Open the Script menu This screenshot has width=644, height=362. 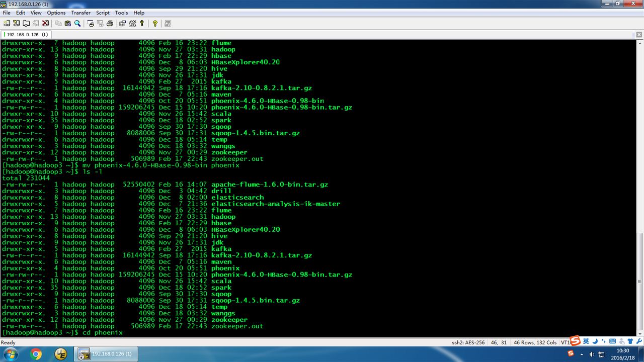[103, 13]
